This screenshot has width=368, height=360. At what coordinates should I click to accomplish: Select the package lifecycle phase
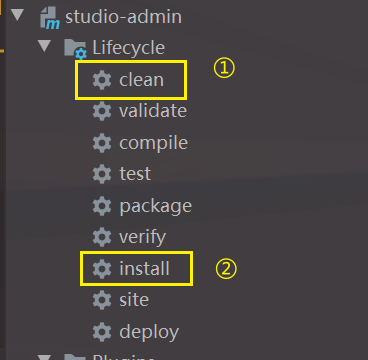[x=155, y=207]
